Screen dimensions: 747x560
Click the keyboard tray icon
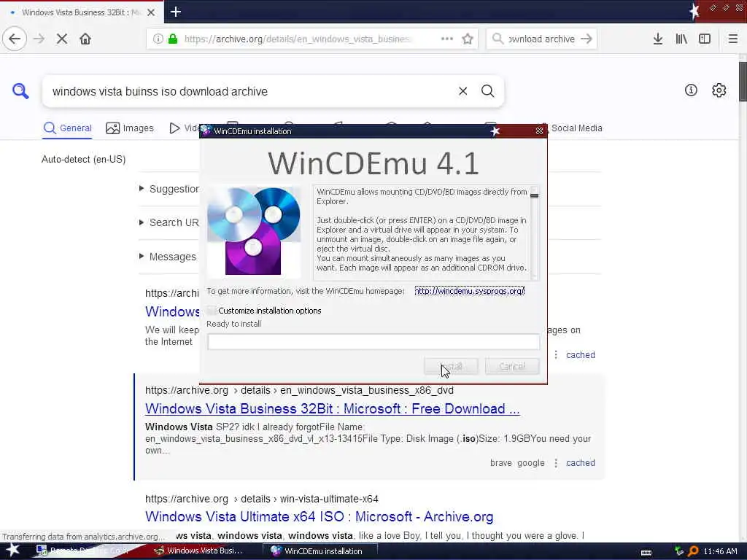point(646,553)
